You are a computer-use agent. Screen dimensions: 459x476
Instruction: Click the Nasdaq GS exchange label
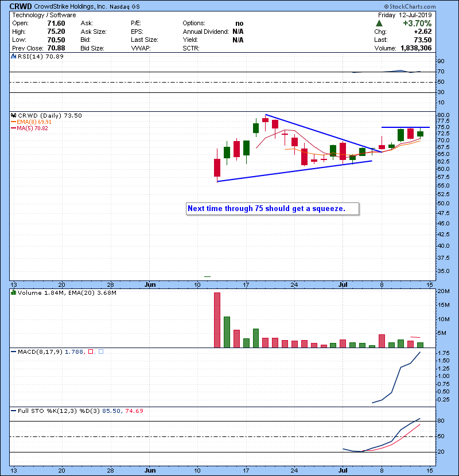(x=125, y=7)
